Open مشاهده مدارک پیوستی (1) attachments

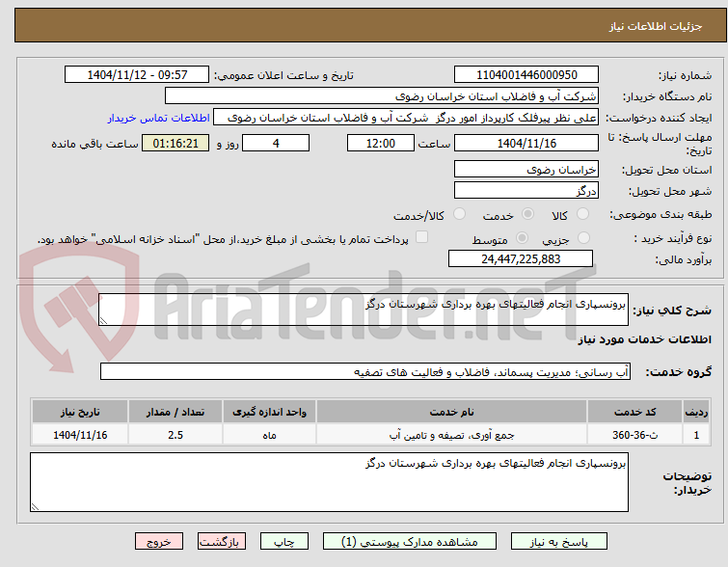coord(410,542)
